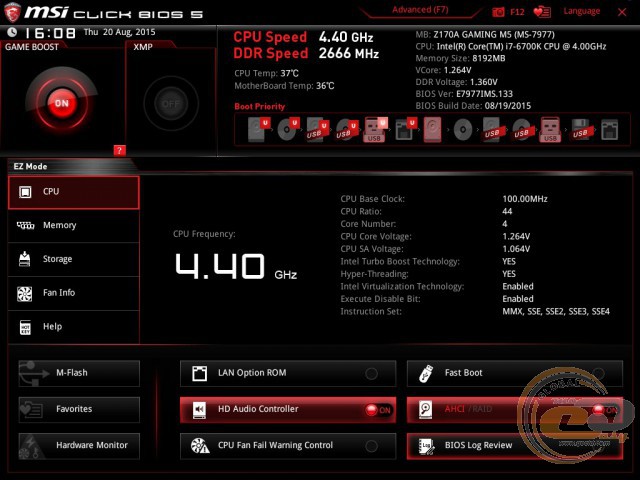Switch to Advanced (F7) mode

pyautogui.click(x=420, y=10)
